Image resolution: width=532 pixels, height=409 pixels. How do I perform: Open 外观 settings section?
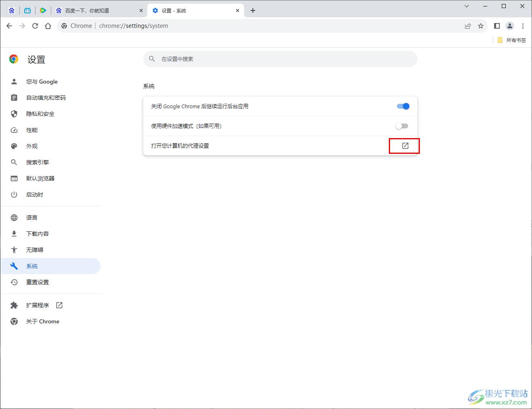50,146
